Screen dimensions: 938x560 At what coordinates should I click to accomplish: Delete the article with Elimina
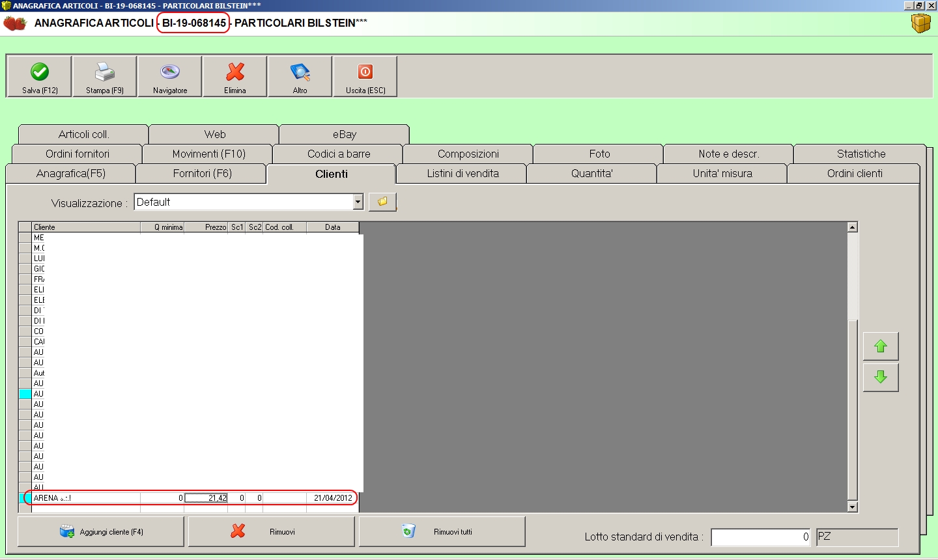click(x=235, y=77)
